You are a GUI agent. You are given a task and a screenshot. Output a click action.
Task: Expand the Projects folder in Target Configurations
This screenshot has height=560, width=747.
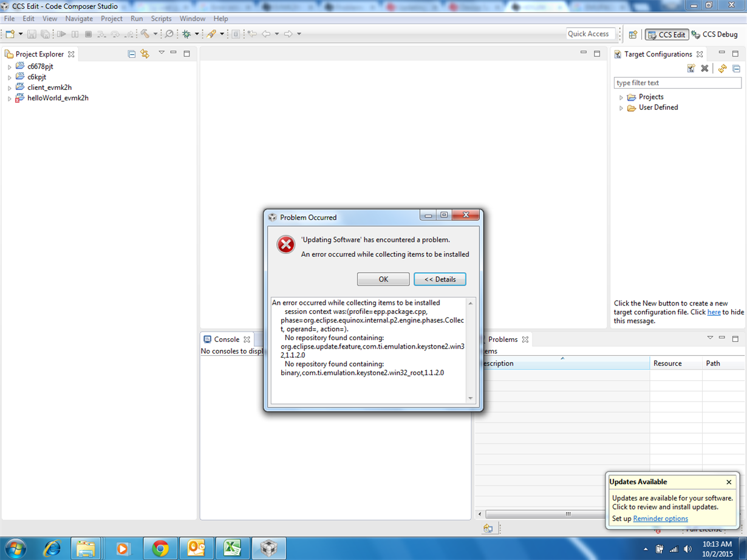point(621,97)
